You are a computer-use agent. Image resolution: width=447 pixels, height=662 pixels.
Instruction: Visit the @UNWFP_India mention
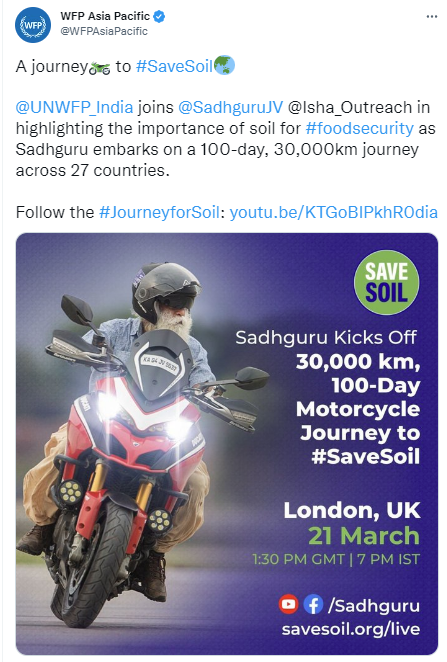[74, 108]
